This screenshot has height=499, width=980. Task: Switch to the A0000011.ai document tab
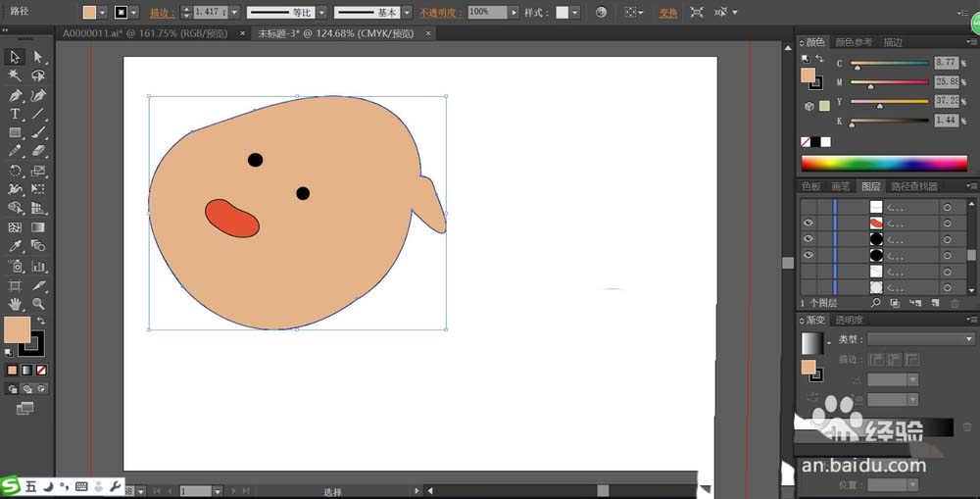click(x=145, y=32)
